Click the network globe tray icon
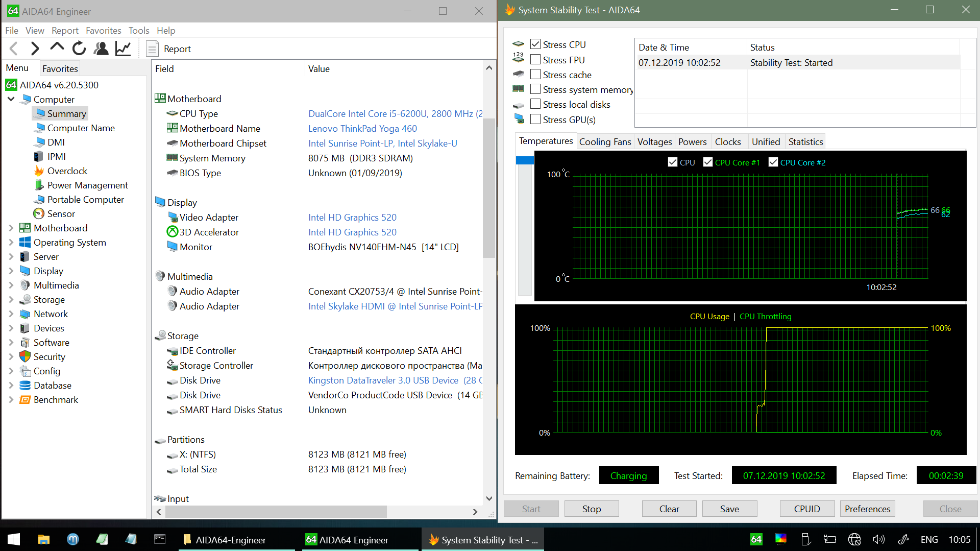 coord(854,539)
